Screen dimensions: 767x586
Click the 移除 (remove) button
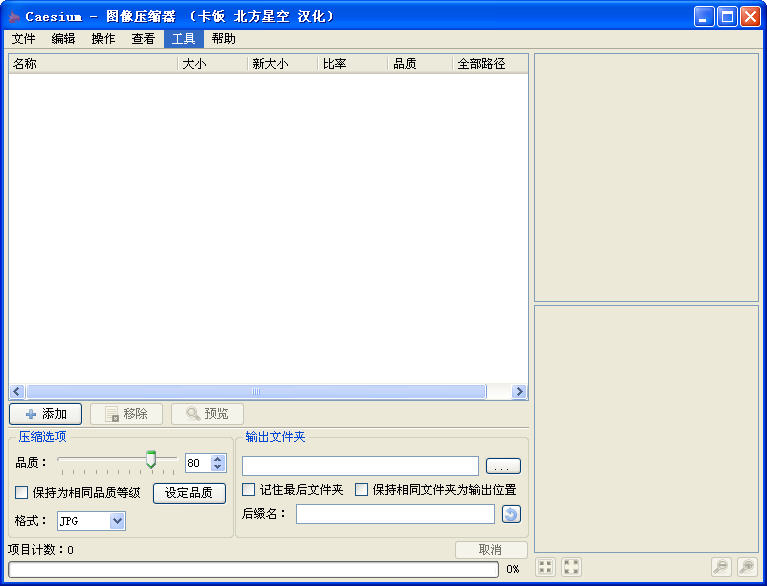[x=126, y=414]
